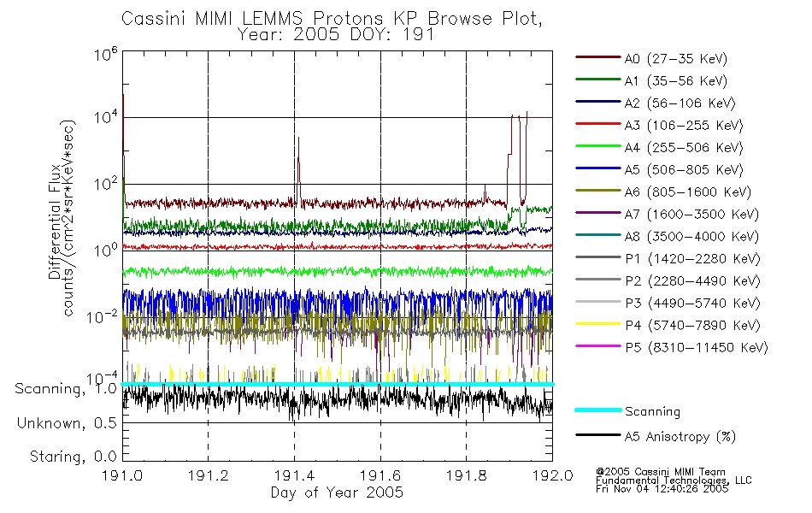Click the Year: 2005 DOY: 191 subtitle
This screenshot has height=513, width=812.
pos(336,35)
